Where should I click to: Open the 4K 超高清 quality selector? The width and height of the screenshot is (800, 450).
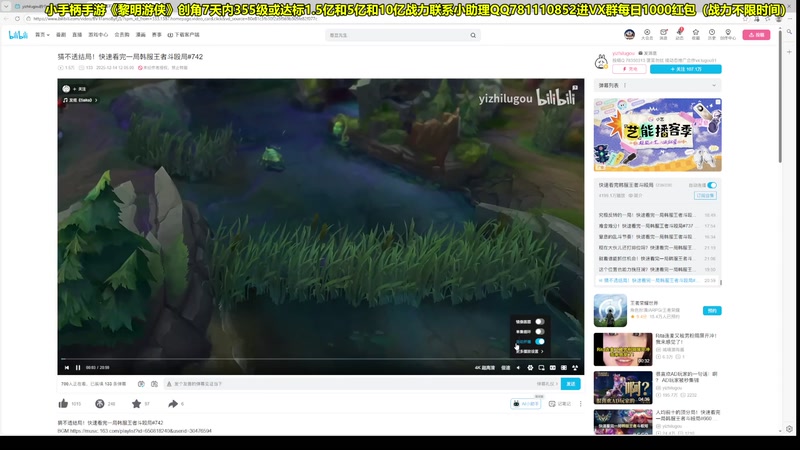(484, 367)
